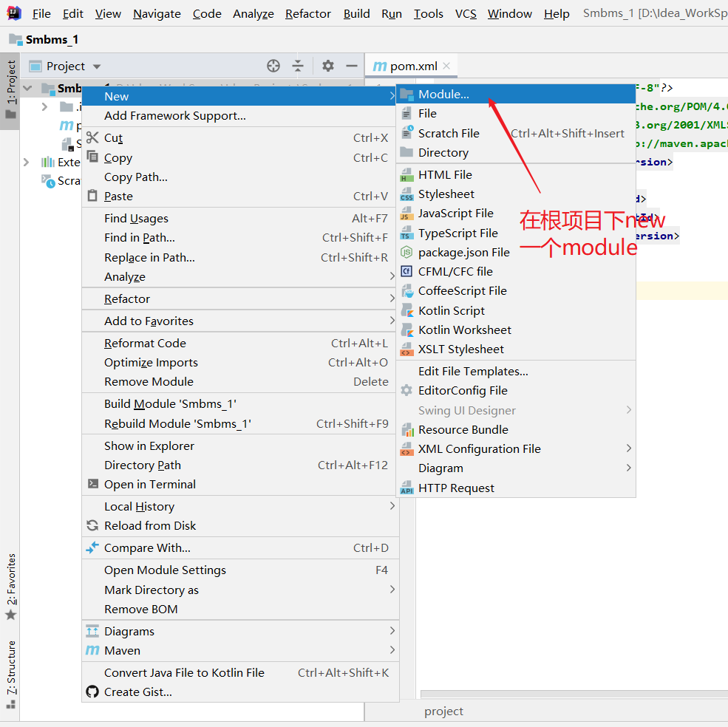The width and height of the screenshot is (728, 727).
Task: Open the Build menu in menu bar
Action: 356,14
